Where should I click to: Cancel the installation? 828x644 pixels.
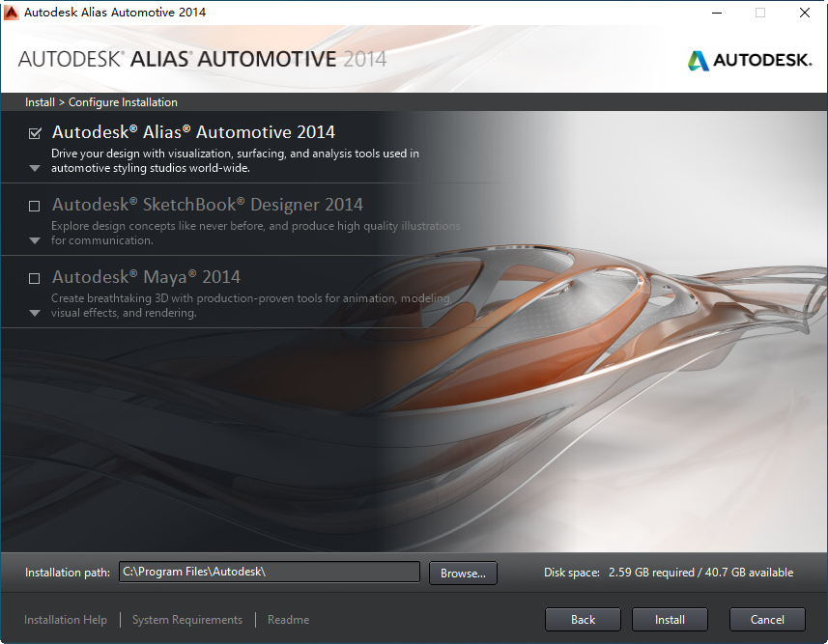click(x=767, y=620)
